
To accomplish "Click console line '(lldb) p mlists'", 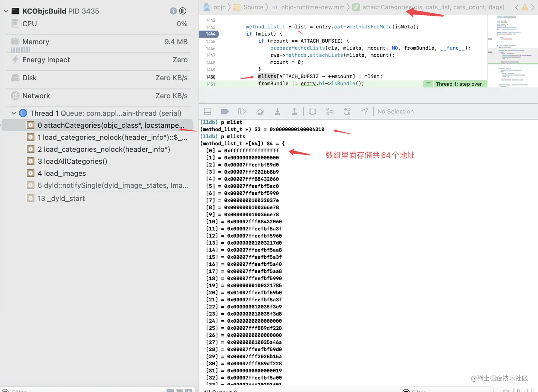I will [x=223, y=136].
